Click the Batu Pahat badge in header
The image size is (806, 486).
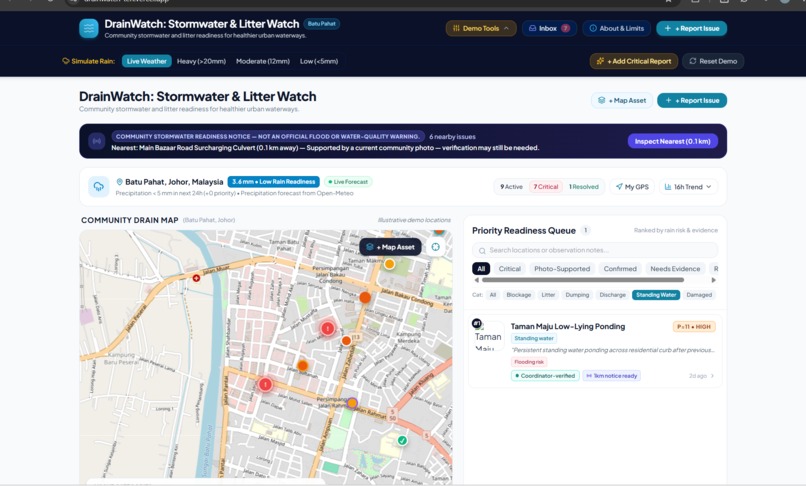click(322, 24)
